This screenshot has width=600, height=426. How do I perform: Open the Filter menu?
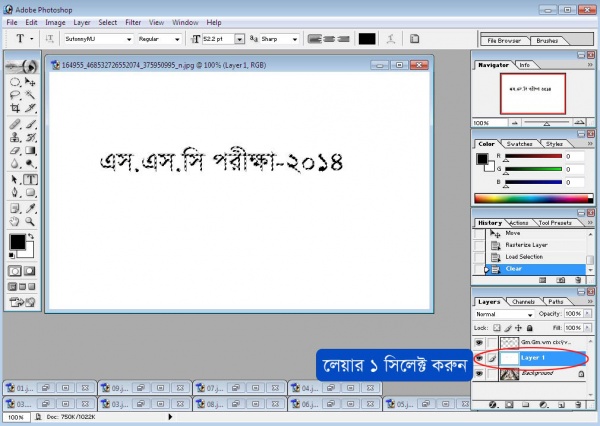133,23
